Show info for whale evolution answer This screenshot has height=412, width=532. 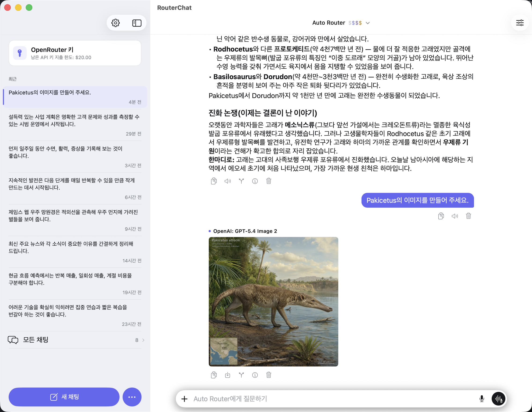pyautogui.click(x=255, y=181)
